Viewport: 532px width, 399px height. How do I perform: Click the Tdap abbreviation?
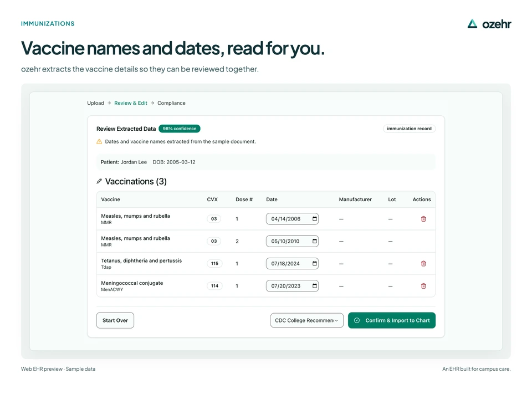coord(106,267)
